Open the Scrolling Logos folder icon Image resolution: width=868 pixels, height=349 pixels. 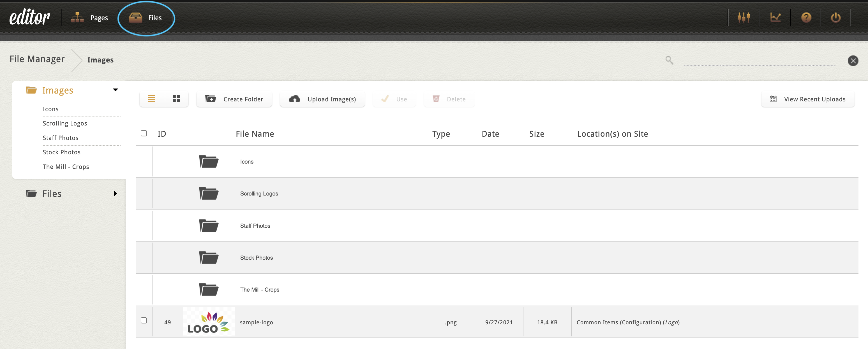[x=209, y=194]
